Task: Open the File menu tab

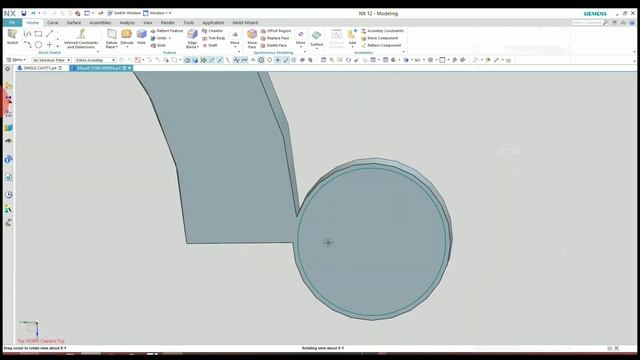Action: click(12, 23)
